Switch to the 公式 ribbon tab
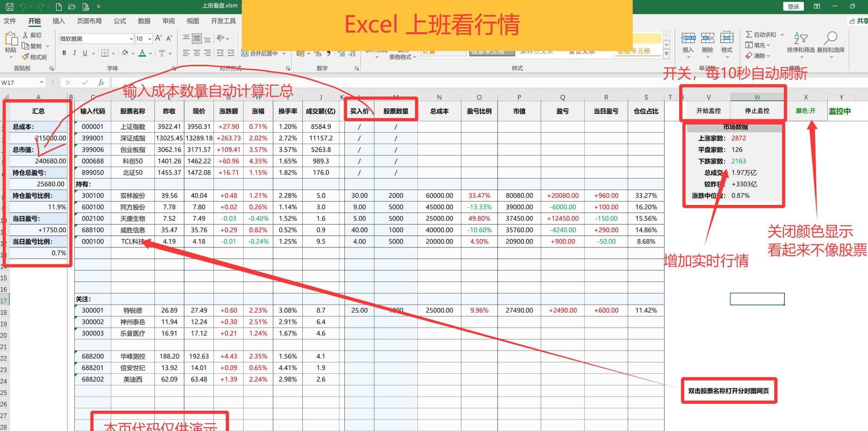868x431 pixels. pyautogui.click(x=120, y=21)
